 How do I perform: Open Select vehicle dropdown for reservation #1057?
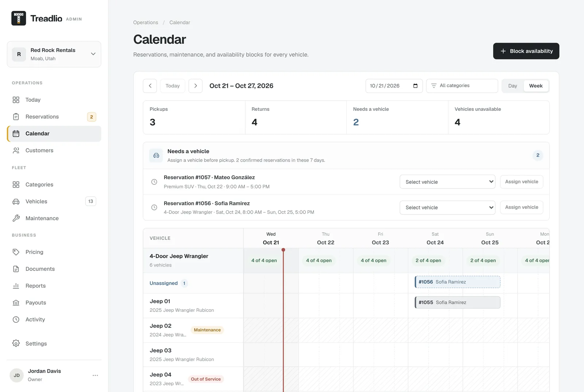(x=447, y=182)
